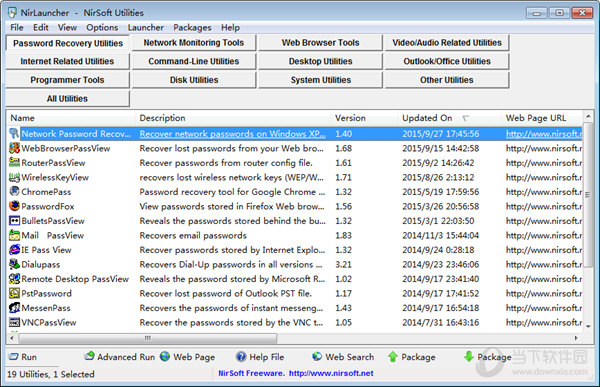Image resolution: width=600 pixels, height=387 pixels.
Task: Click the Mail PassView icon
Action: 14,235
